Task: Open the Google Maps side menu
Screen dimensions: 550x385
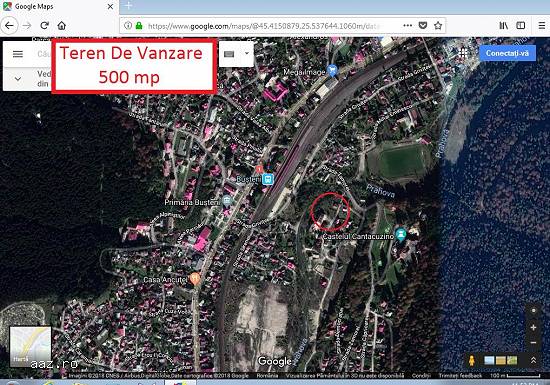Action: pyautogui.click(x=18, y=54)
